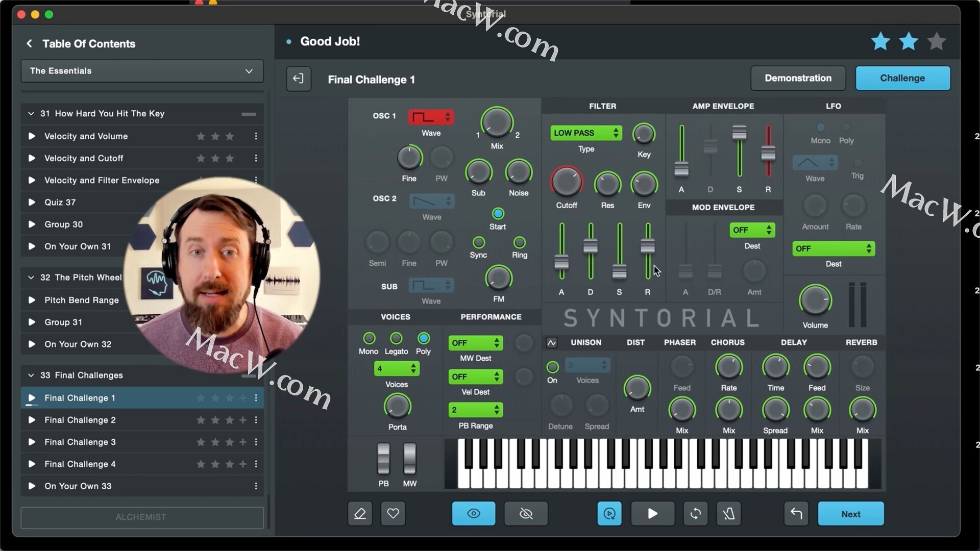Click the waveform icon beside UNISON
This screenshot has width=980, height=551.
click(x=552, y=343)
